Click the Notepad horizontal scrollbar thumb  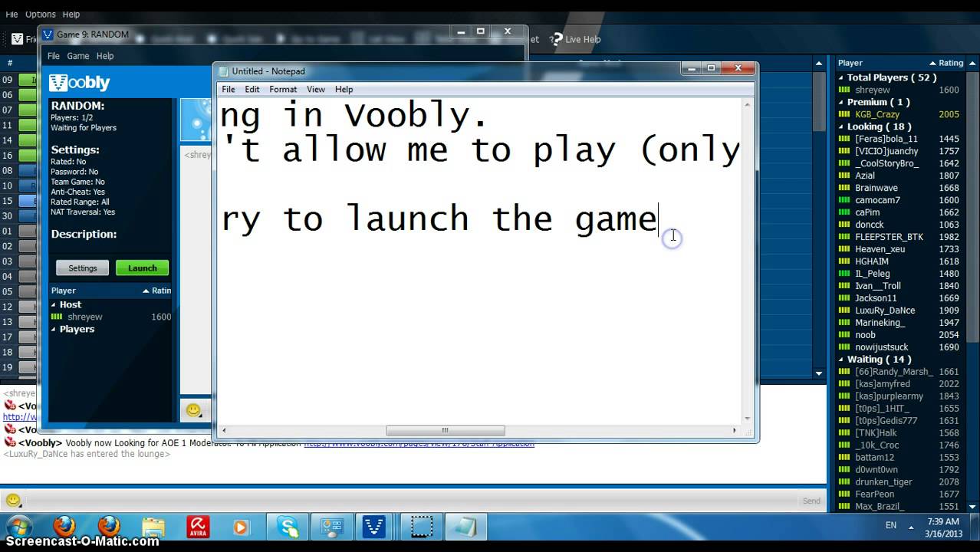click(446, 430)
